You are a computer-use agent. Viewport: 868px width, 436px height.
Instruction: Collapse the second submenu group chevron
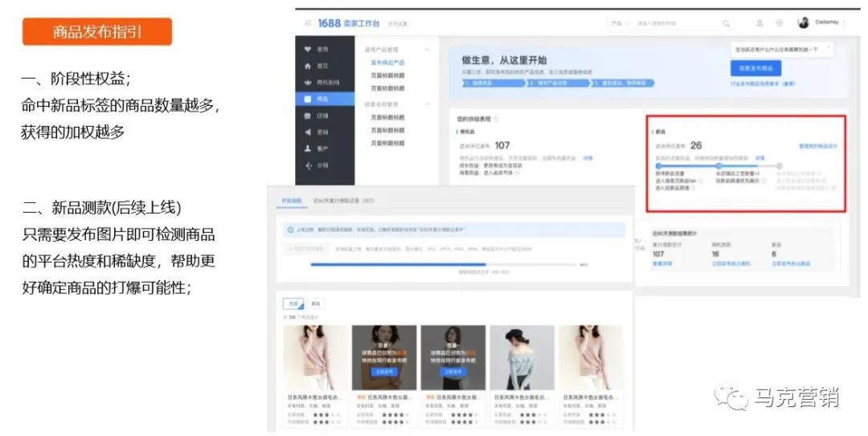point(427,104)
